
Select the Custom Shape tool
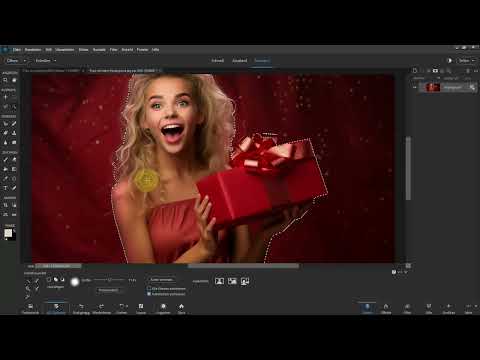tap(14, 179)
